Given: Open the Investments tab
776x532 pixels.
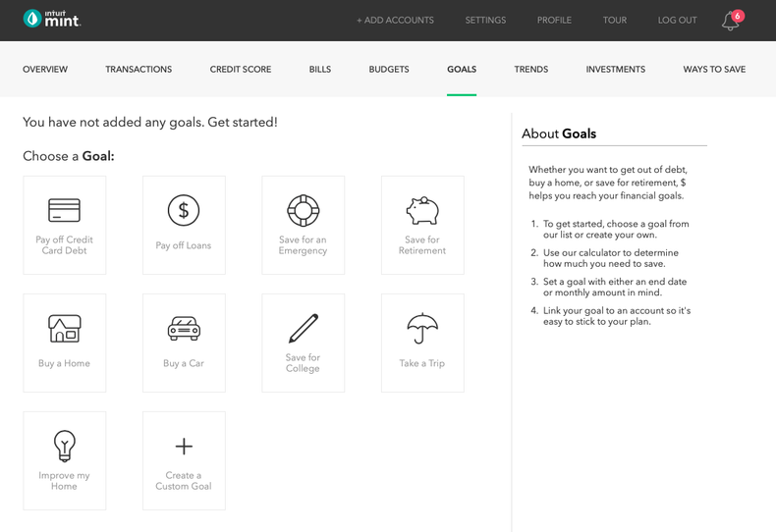Looking at the screenshot, I should pyautogui.click(x=616, y=70).
